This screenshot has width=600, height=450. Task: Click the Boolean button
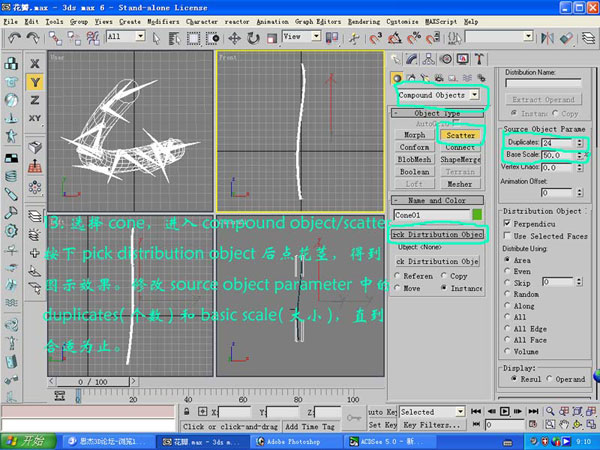(415, 172)
